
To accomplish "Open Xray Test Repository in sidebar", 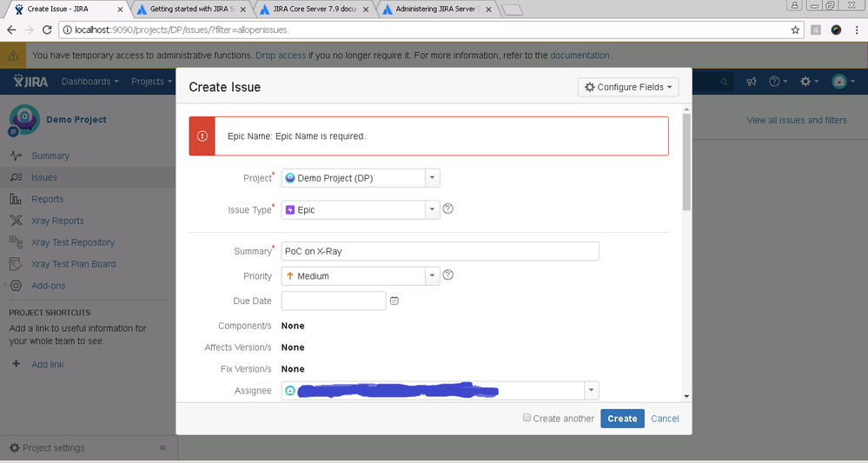I will pyautogui.click(x=73, y=242).
